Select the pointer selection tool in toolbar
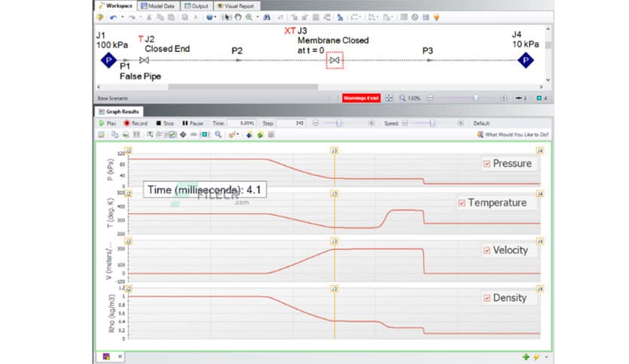 tap(228, 16)
